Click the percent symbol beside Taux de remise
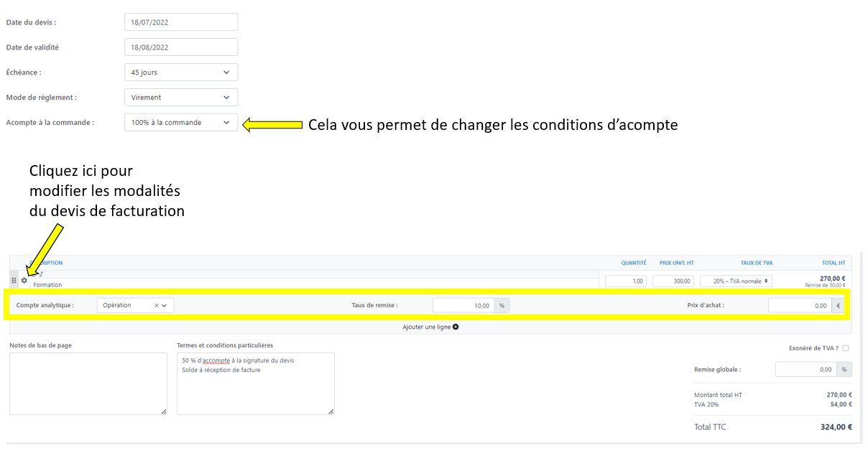Image resolution: width=868 pixels, height=453 pixels. (x=502, y=306)
